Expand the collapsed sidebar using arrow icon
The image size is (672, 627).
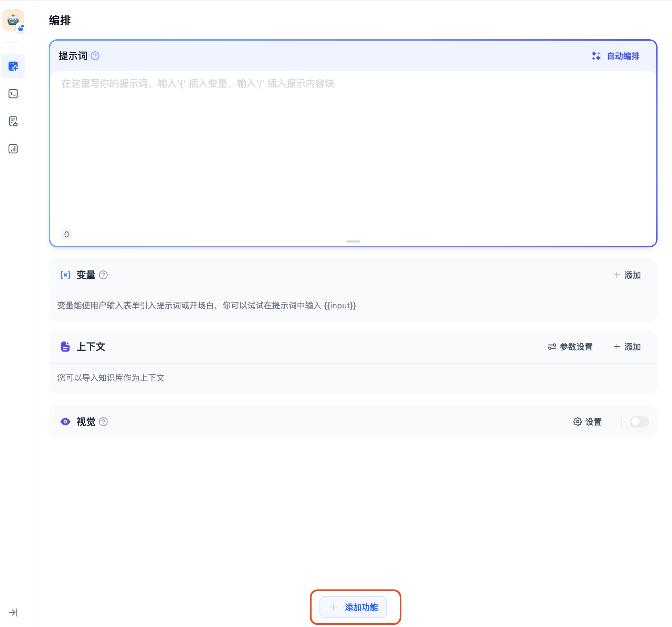click(13, 612)
